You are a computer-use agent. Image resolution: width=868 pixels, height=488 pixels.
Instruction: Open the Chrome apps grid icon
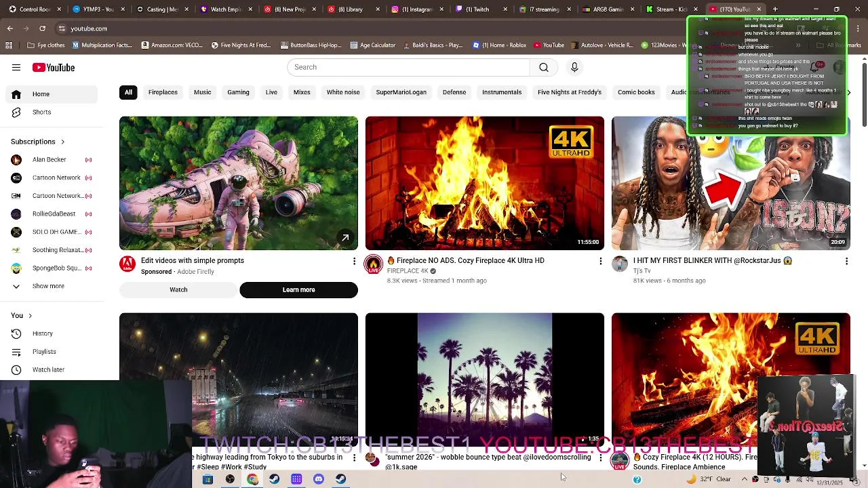[x=9, y=45]
